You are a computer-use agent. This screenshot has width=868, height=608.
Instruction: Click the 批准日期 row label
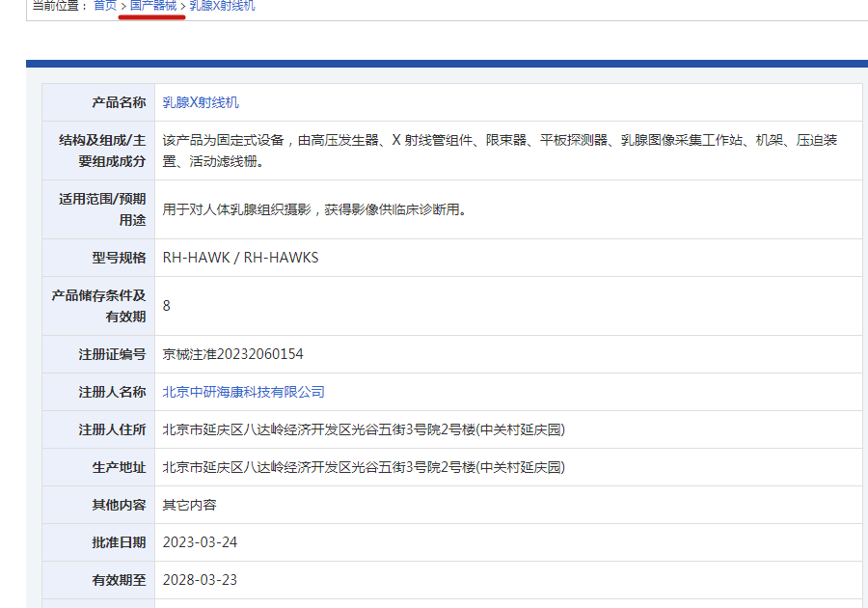click(119, 542)
